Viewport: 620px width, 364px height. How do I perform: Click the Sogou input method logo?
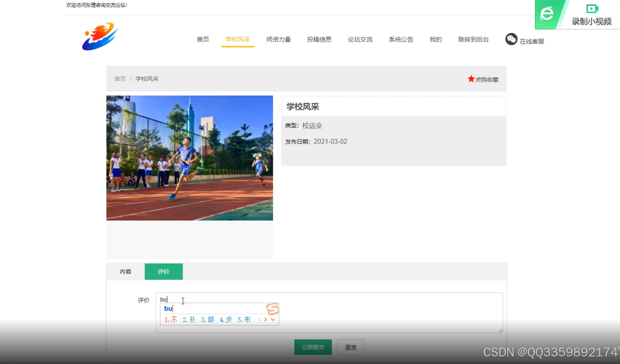tap(273, 309)
